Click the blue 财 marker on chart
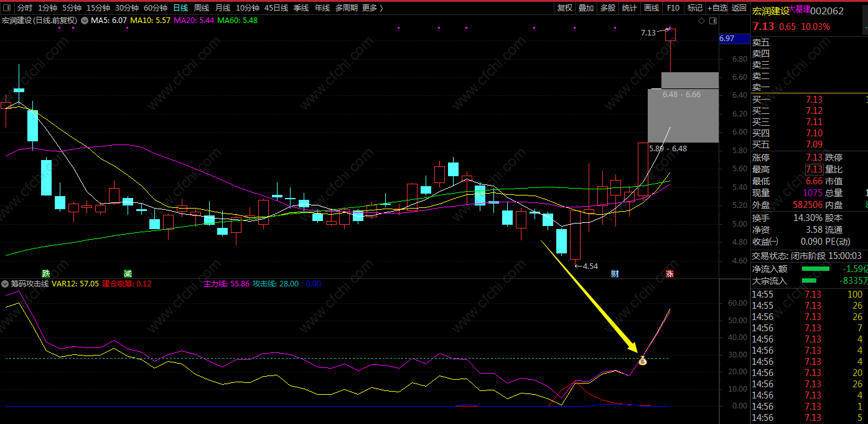This screenshot has height=424, width=868. 615,273
